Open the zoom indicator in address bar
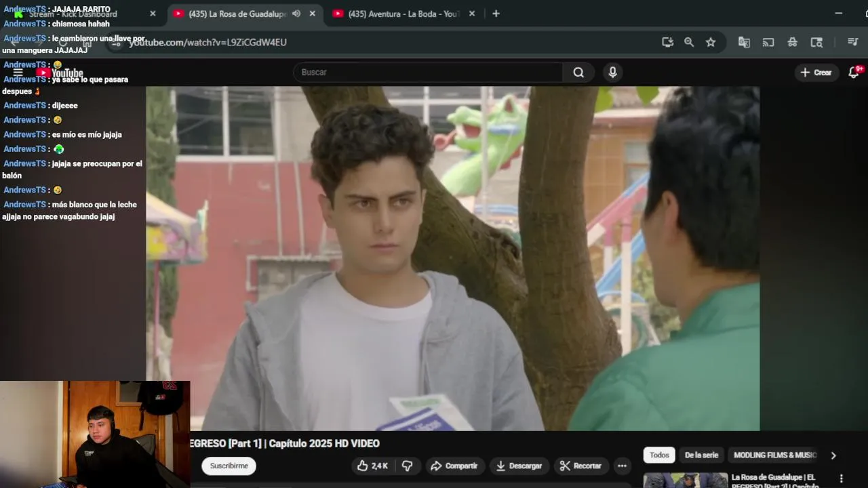868x488 pixels. (x=689, y=42)
